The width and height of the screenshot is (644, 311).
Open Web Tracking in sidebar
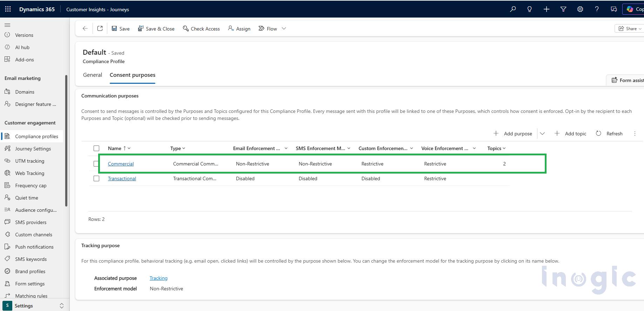click(29, 173)
